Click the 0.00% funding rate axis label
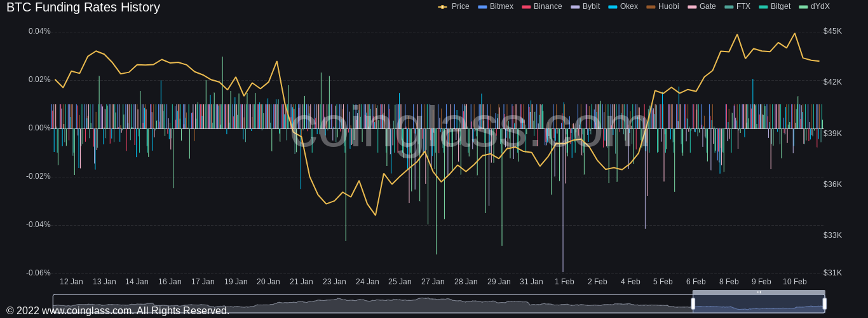Screen dimensions: 868x318 (x=39, y=128)
